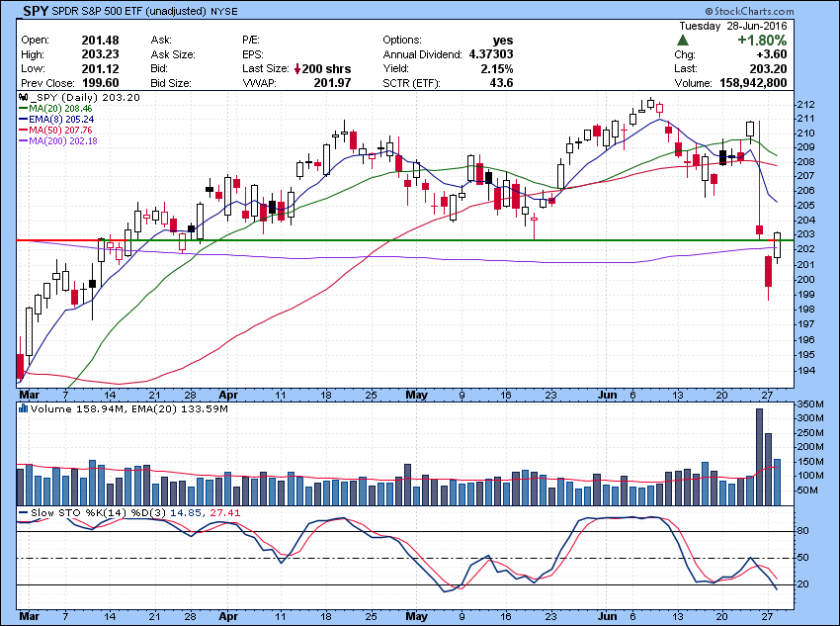The image size is (840, 626).
Task: Click the Prev Close value 199.60
Action: coord(100,83)
